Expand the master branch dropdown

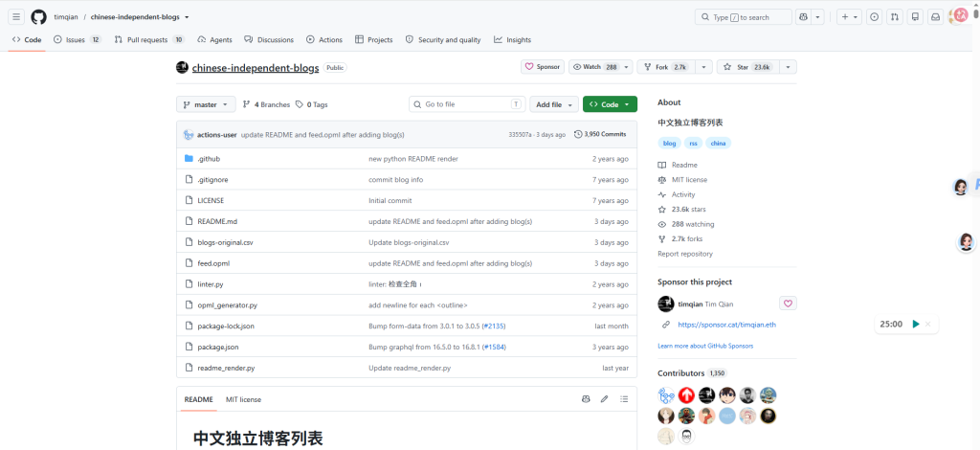coord(206,104)
